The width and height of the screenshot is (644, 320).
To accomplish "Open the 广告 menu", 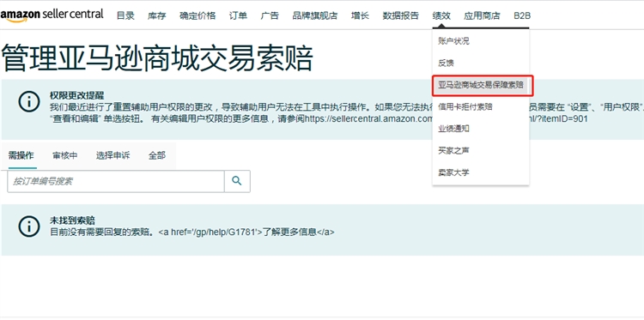I will coord(270,16).
